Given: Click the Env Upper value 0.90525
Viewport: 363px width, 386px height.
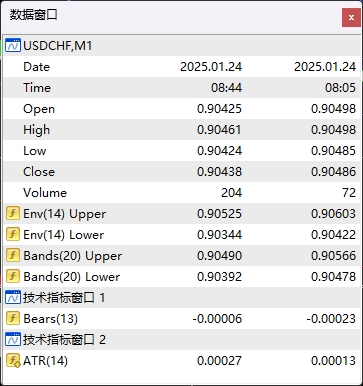Looking at the screenshot, I should [x=219, y=214].
